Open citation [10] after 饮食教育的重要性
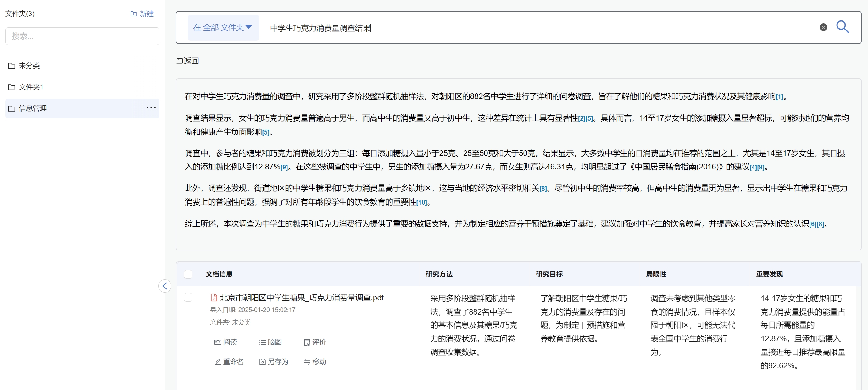The width and height of the screenshot is (868, 390). (421, 203)
